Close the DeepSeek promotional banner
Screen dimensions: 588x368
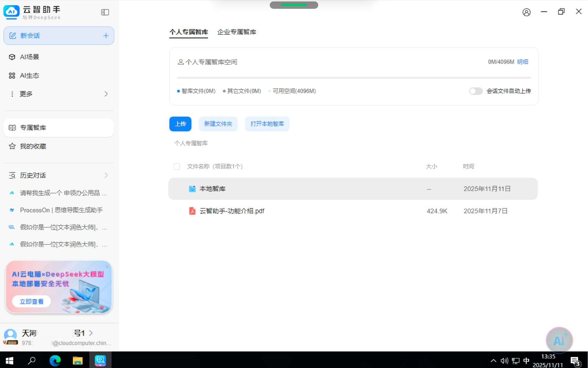coord(107,266)
